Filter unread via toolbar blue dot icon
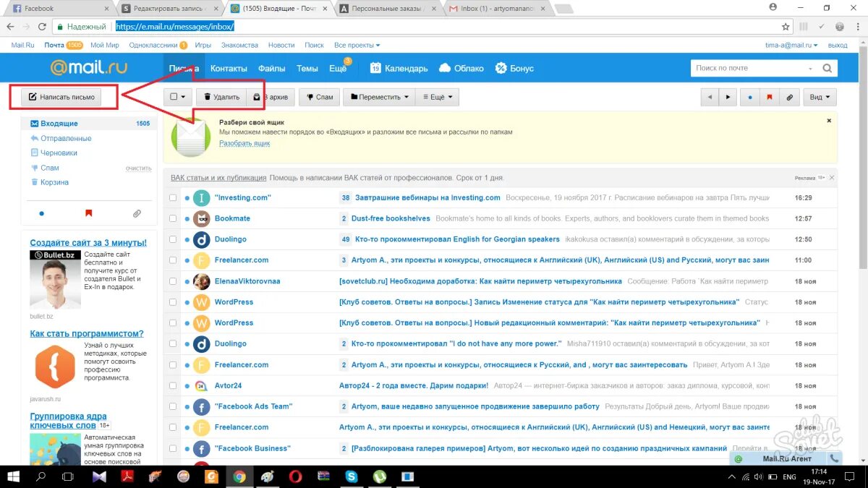 [749, 97]
